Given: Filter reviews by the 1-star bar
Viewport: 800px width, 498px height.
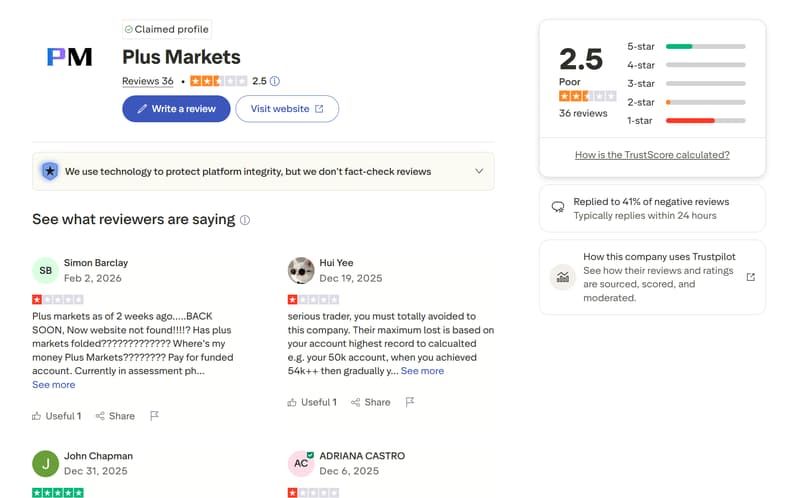Looking at the screenshot, I should [686, 121].
